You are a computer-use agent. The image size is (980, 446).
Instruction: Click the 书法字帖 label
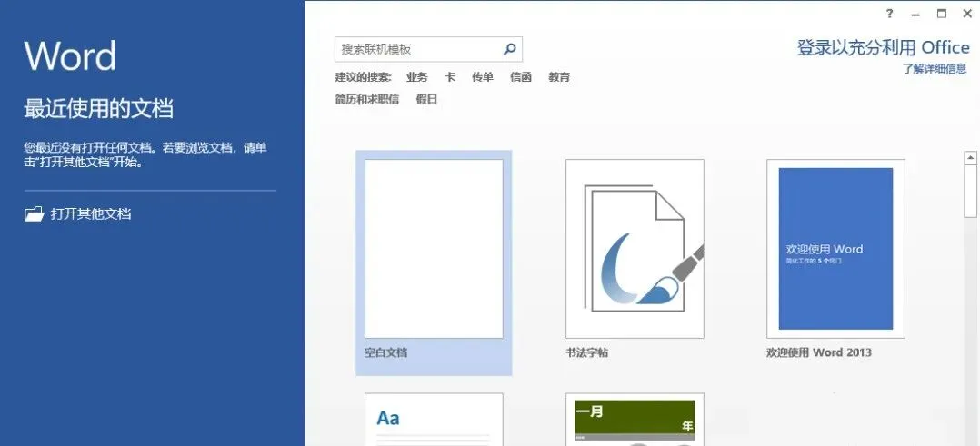587,352
